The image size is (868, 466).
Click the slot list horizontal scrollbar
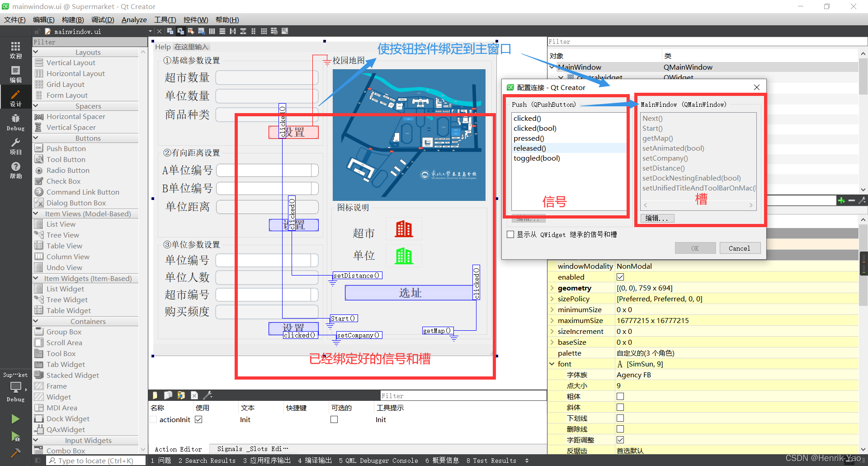click(x=698, y=205)
